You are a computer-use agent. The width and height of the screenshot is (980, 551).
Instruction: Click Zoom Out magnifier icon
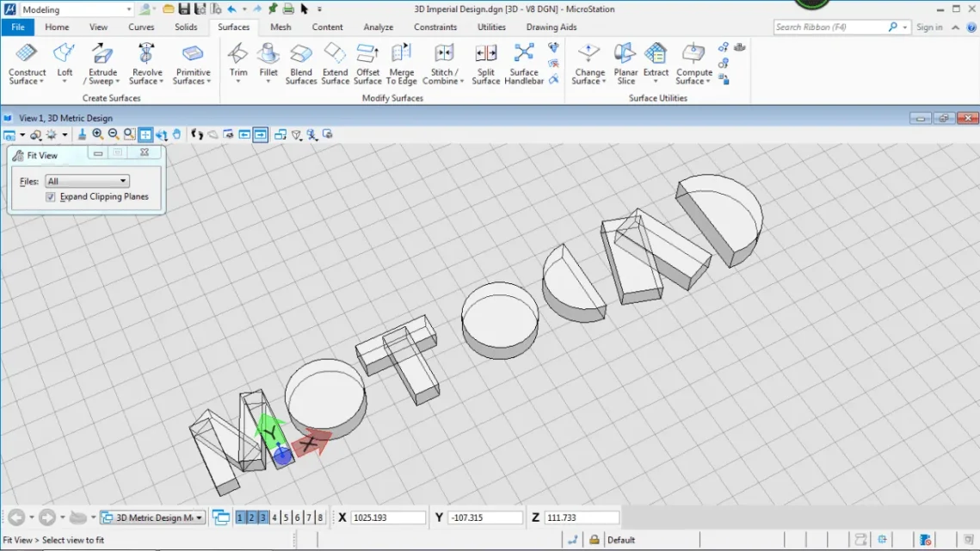[113, 134]
